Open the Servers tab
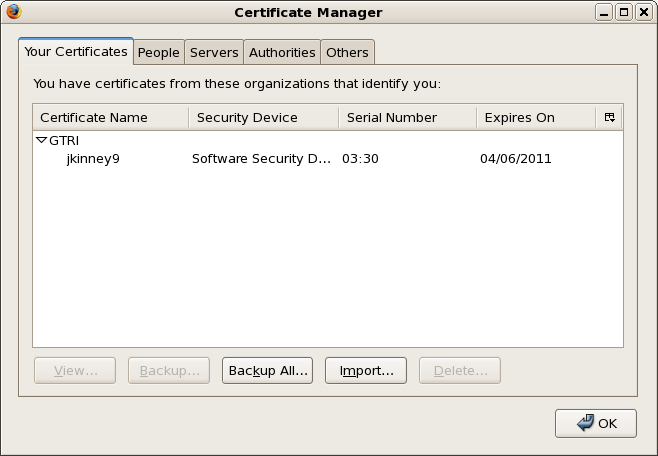This screenshot has height=456, width=658. click(214, 52)
